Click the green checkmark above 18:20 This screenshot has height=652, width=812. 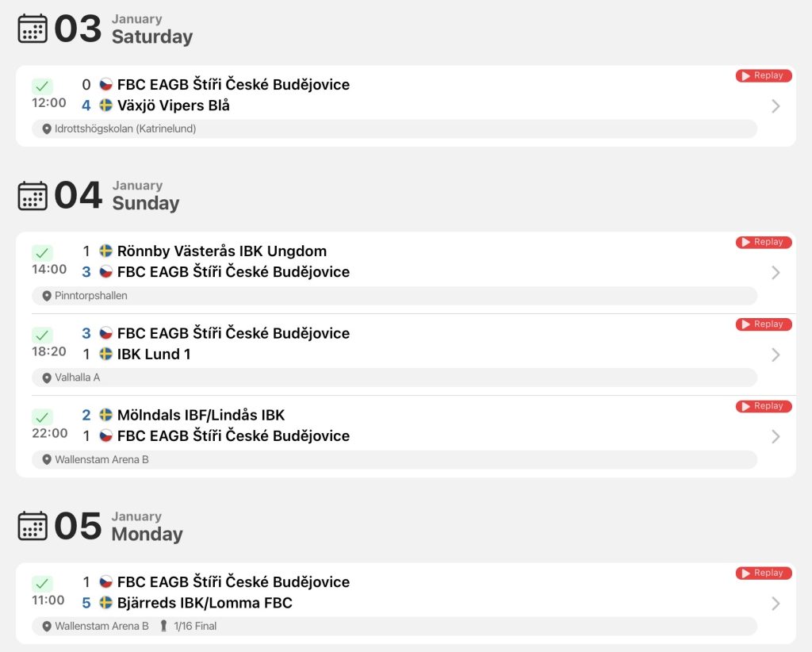pos(42,335)
